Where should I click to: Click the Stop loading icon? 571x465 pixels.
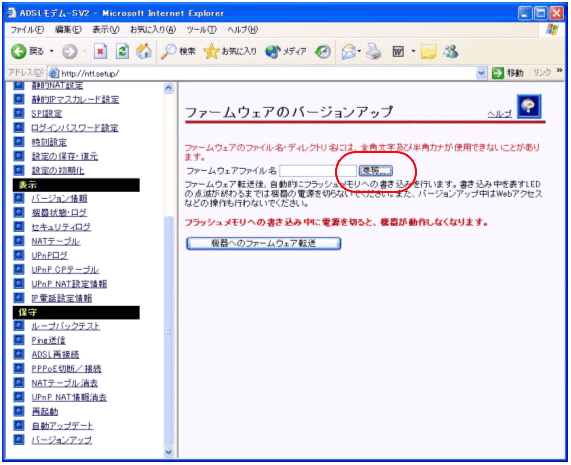pos(101,51)
